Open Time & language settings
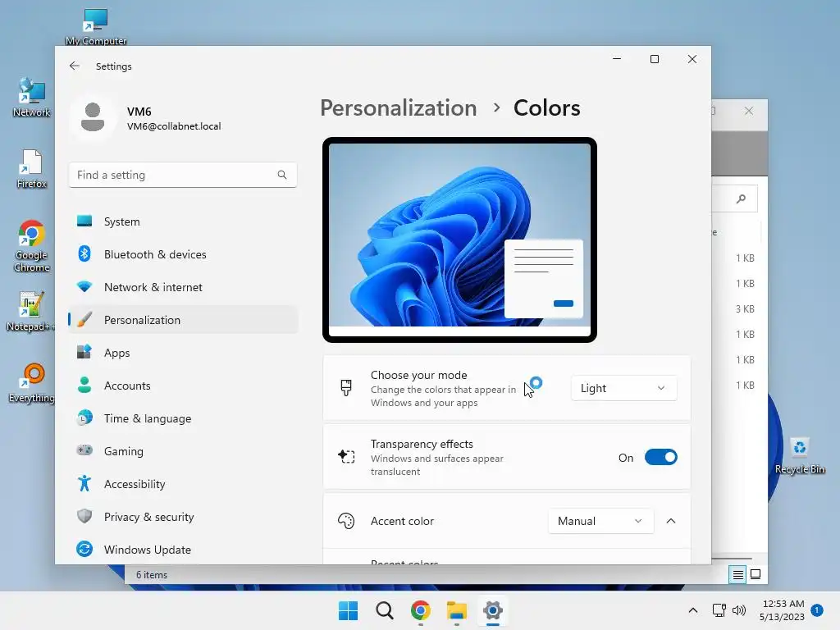840x630 pixels. point(183,418)
